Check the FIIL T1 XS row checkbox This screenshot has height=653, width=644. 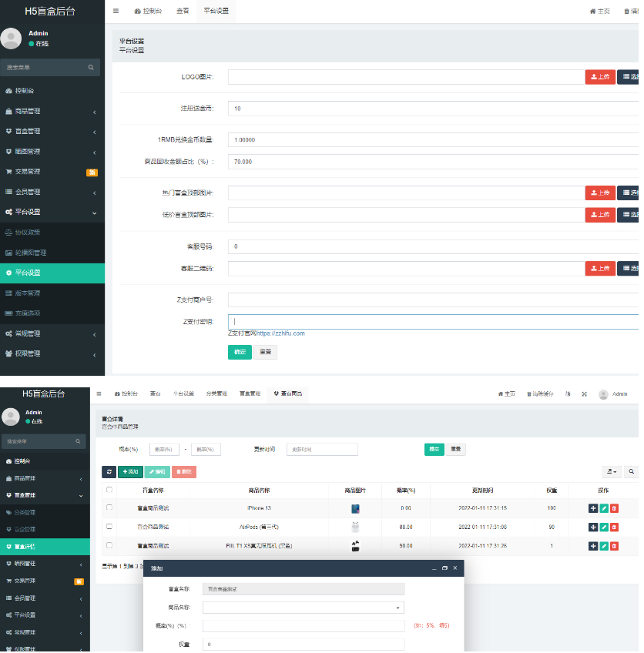[109, 545]
